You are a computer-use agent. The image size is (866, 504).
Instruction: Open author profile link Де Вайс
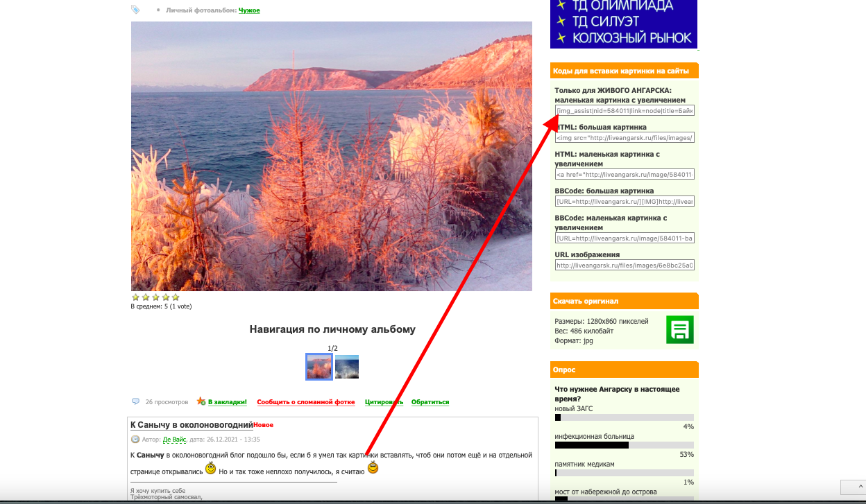[174, 440]
